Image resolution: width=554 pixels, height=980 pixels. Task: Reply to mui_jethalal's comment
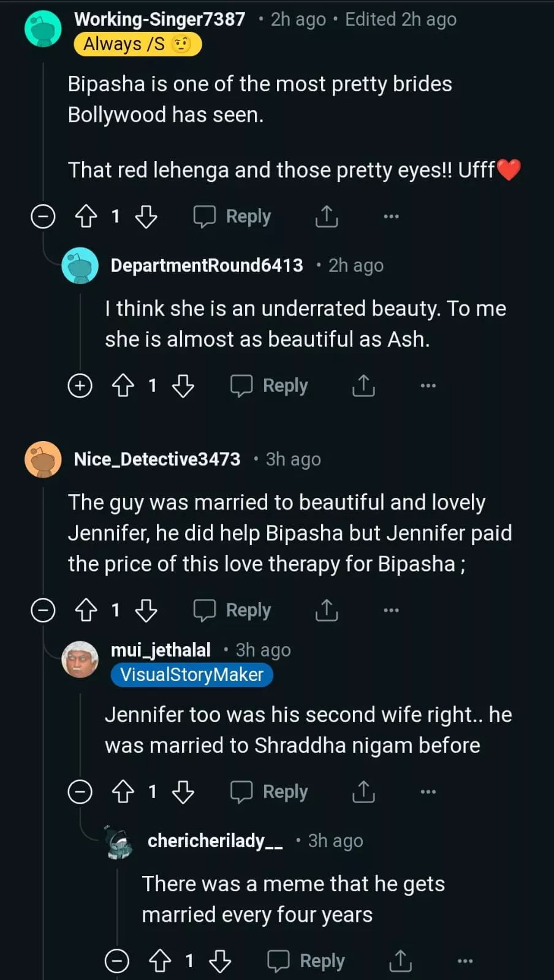tap(270, 792)
